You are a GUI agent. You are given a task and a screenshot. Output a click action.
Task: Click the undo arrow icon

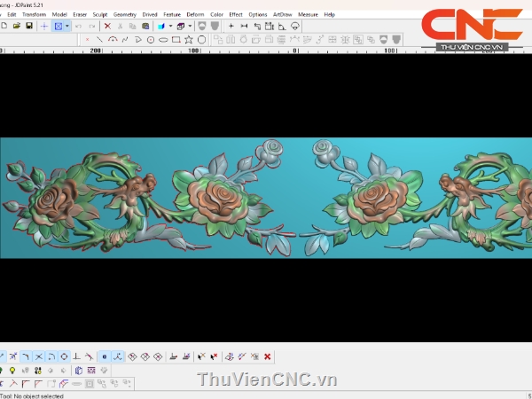(79, 27)
